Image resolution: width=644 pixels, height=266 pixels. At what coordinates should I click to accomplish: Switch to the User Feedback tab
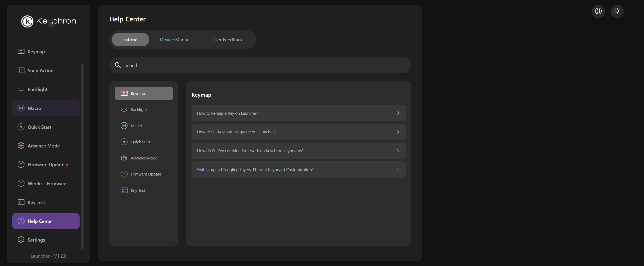(227, 40)
